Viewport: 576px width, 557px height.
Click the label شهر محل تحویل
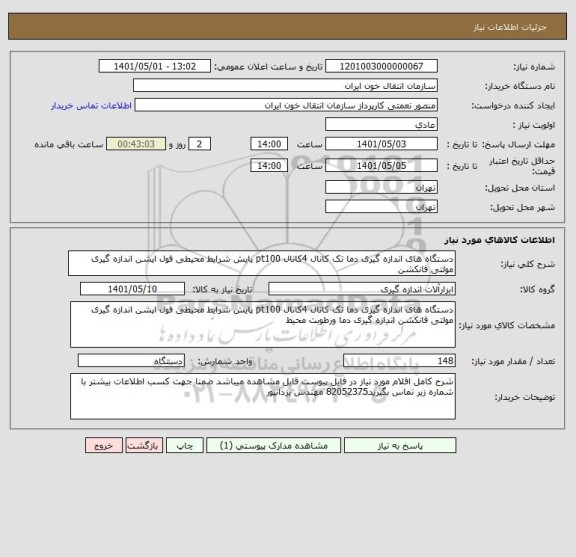(x=522, y=208)
